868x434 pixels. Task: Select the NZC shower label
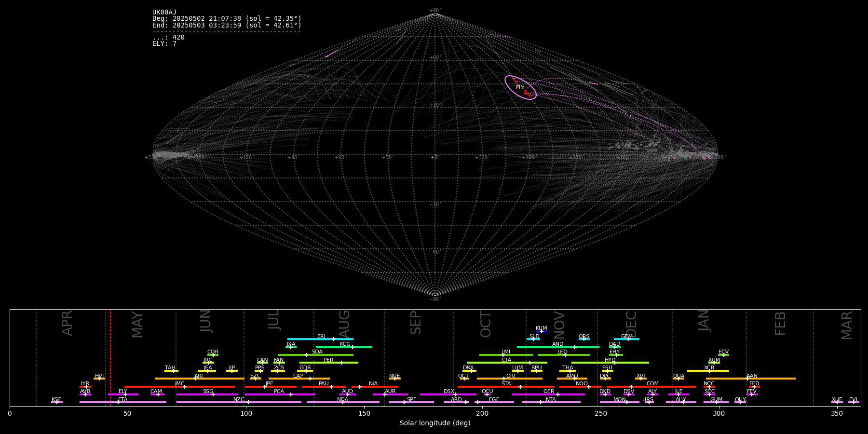pos(239,399)
